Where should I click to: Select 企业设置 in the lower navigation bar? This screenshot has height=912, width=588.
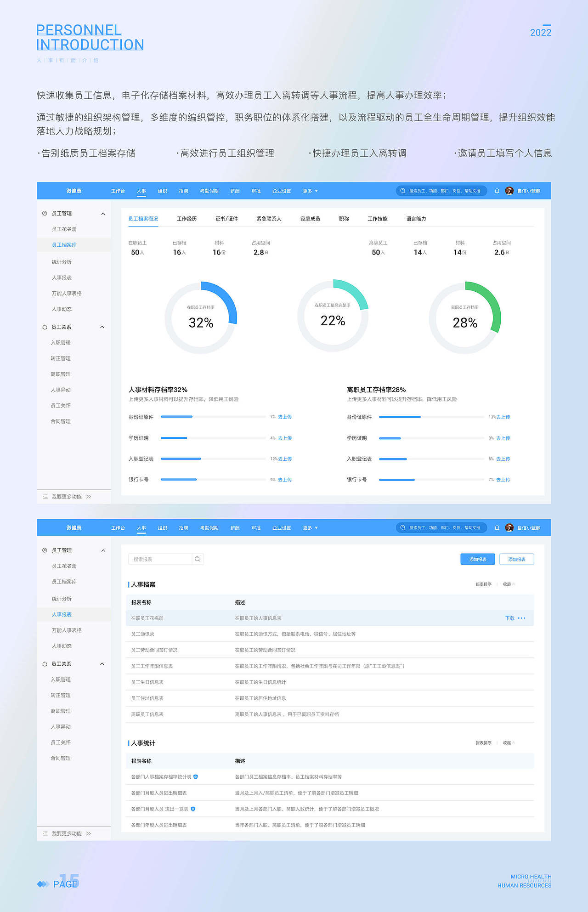coord(282,528)
